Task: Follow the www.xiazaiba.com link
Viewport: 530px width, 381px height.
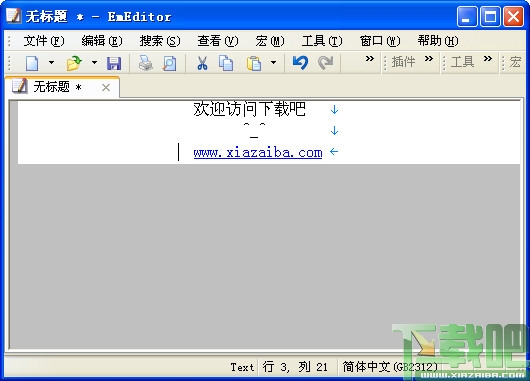Action: point(258,153)
